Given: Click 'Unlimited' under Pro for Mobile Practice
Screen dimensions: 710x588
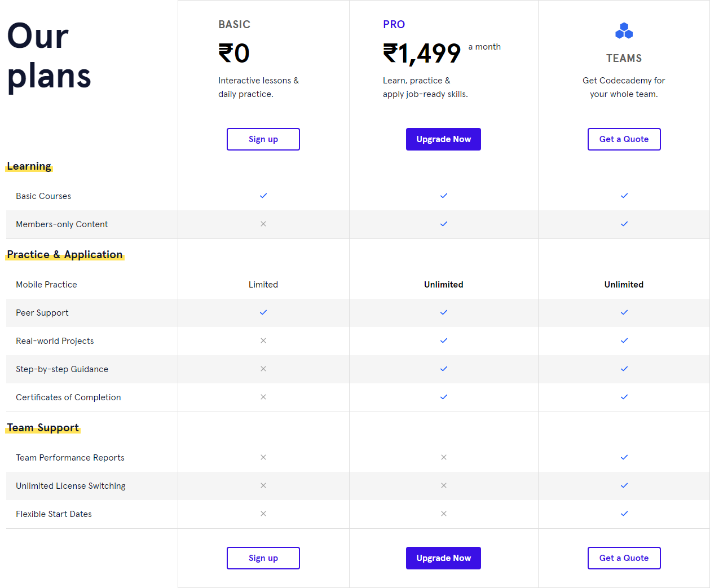Looking at the screenshot, I should [x=444, y=285].
